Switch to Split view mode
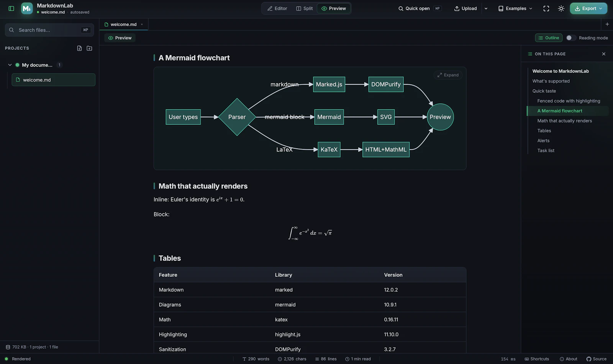The height and width of the screenshot is (364, 613). (x=305, y=8)
